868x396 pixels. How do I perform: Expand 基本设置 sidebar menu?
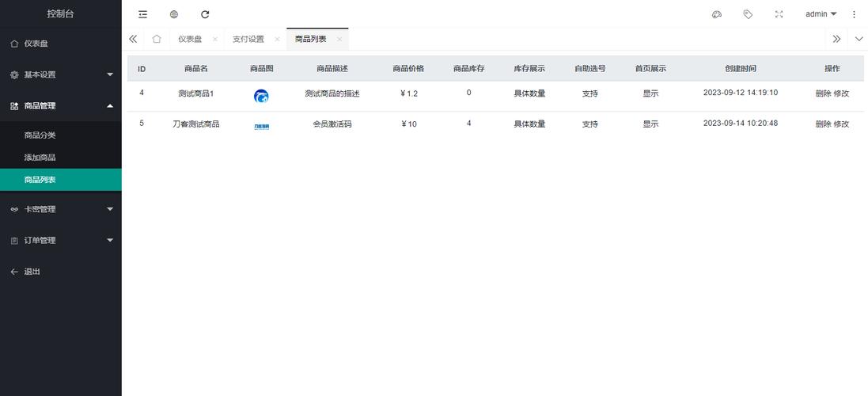(61, 74)
